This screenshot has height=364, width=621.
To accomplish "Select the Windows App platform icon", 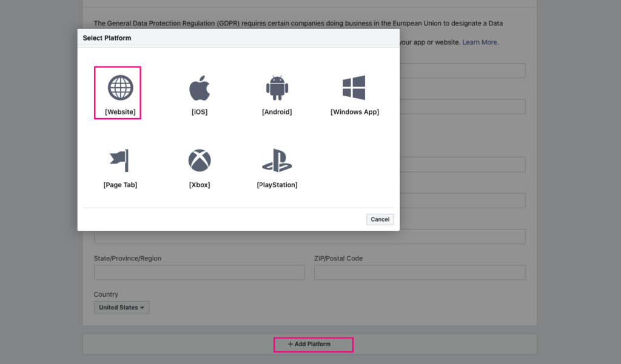I will click(x=354, y=88).
